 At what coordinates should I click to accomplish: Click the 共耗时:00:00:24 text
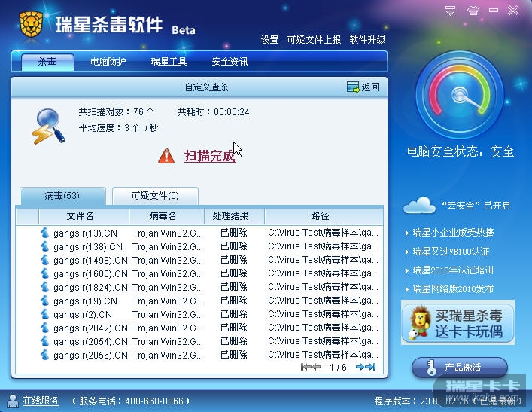tap(213, 112)
